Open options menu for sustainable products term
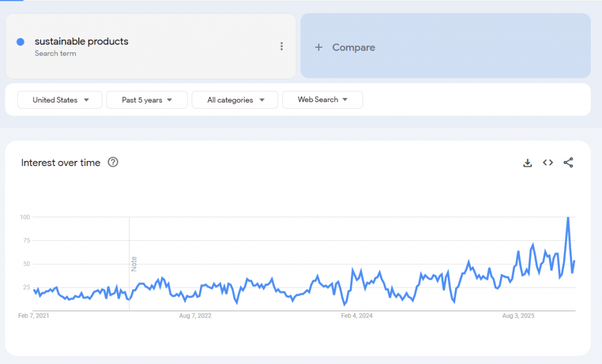 [x=281, y=46]
